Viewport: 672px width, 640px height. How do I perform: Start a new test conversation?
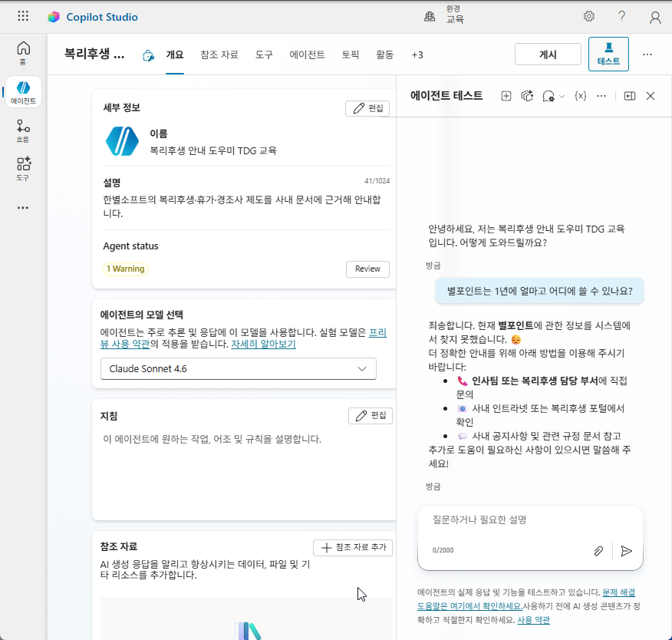click(506, 96)
